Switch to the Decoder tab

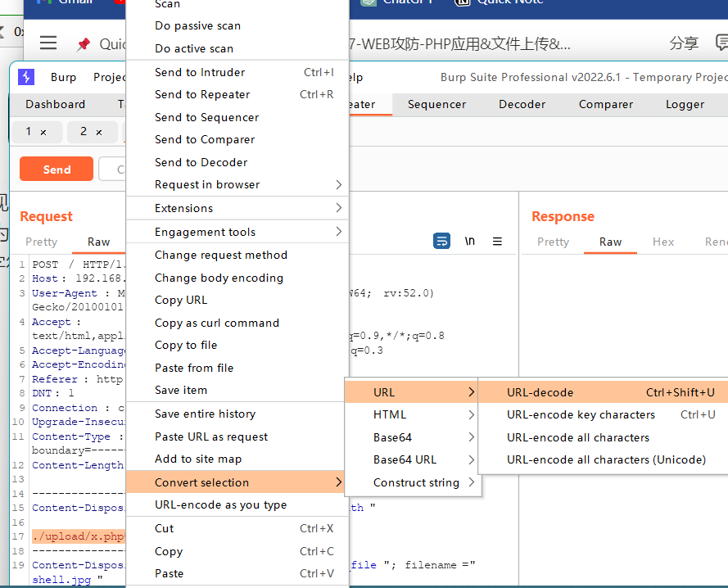click(522, 104)
